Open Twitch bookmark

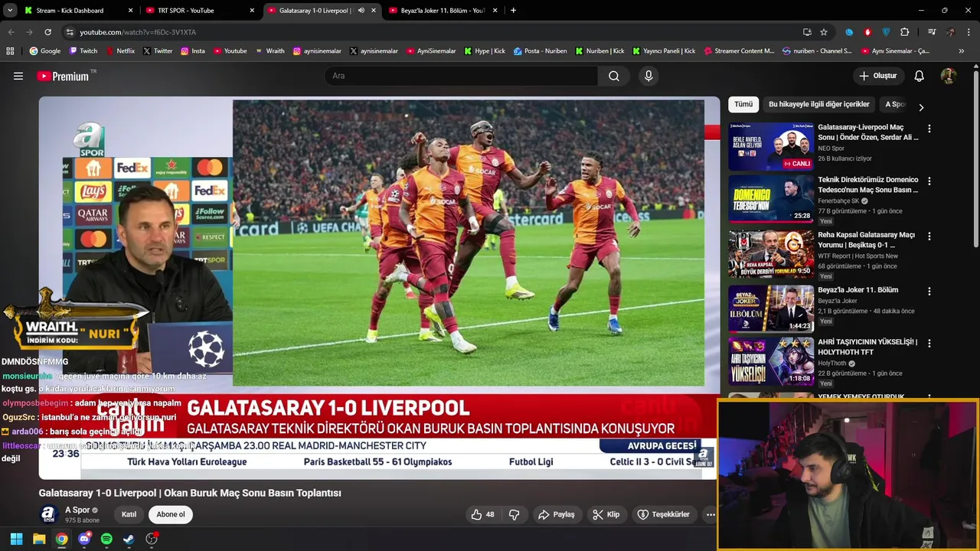(x=83, y=51)
